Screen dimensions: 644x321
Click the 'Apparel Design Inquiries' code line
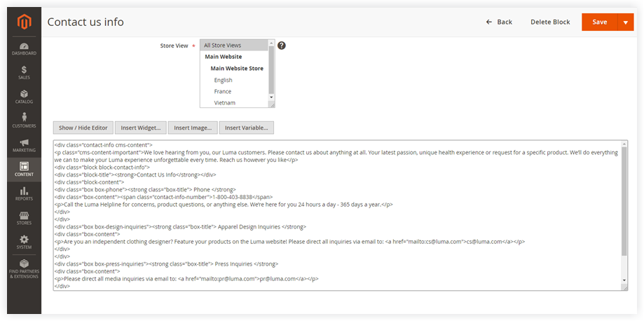180,226
